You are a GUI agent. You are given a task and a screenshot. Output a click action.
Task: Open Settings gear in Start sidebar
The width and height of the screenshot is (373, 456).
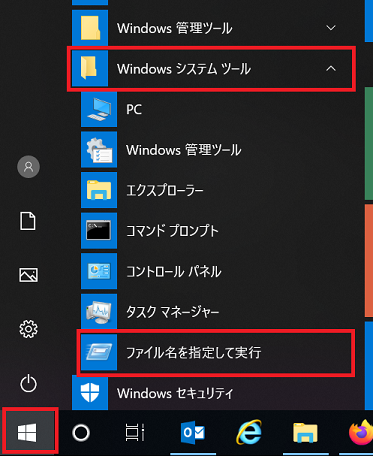pos(28,329)
